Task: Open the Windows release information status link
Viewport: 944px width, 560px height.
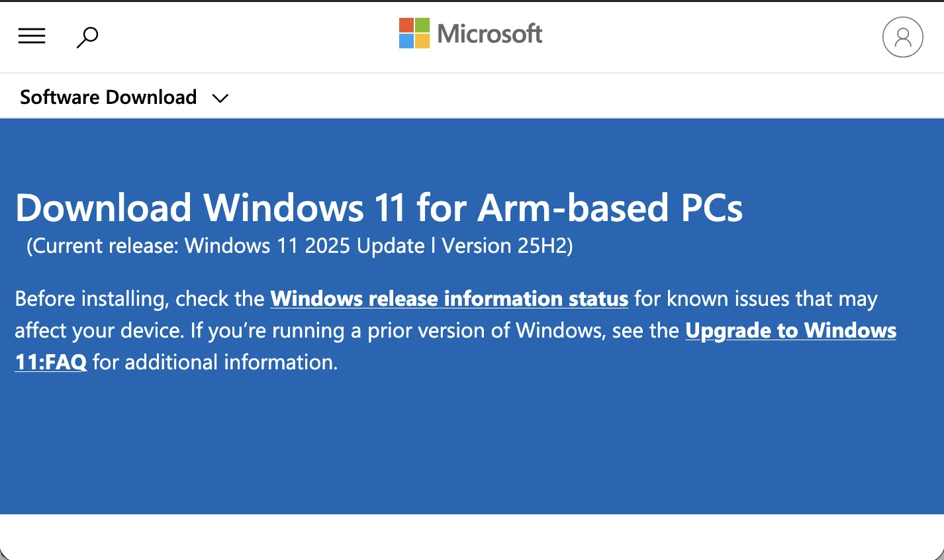Action: tap(449, 299)
